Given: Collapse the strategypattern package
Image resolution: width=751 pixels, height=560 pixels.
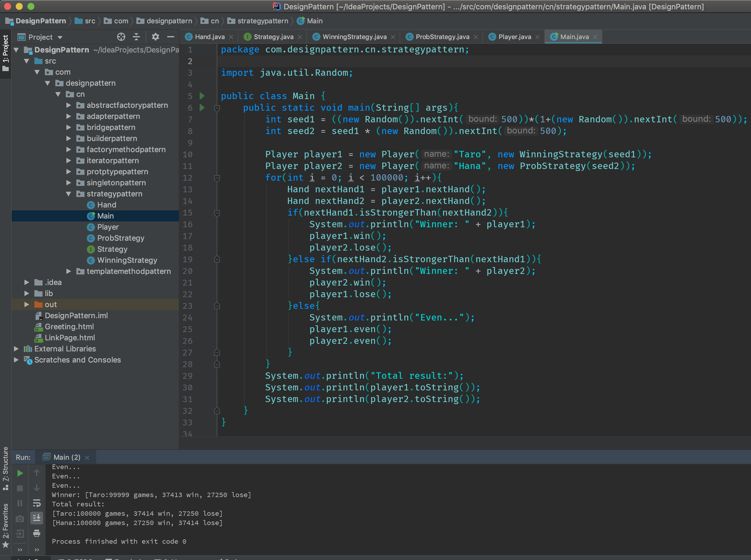Looking at the screenshot, I should (68, 194).
